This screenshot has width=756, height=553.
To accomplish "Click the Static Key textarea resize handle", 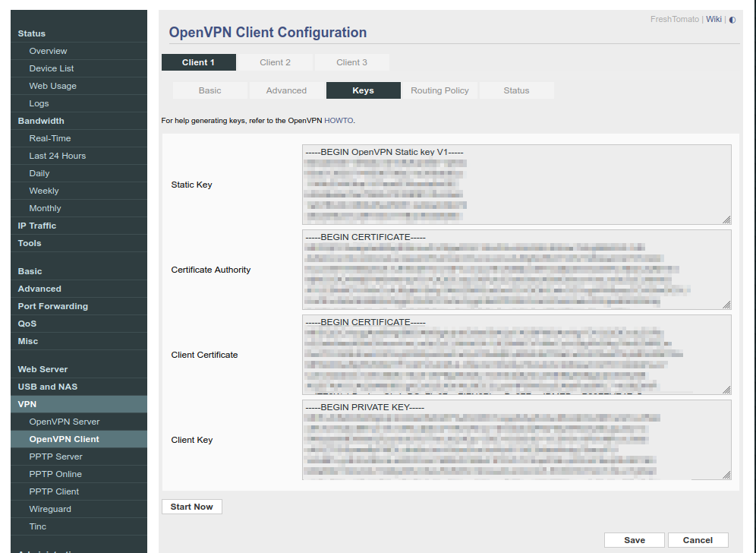I will pos(726,220).
